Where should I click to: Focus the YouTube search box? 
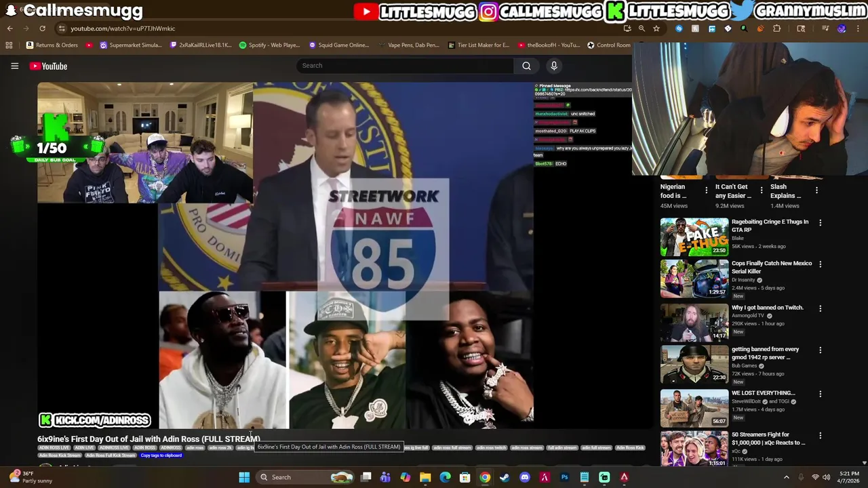(x=405, y=66)
